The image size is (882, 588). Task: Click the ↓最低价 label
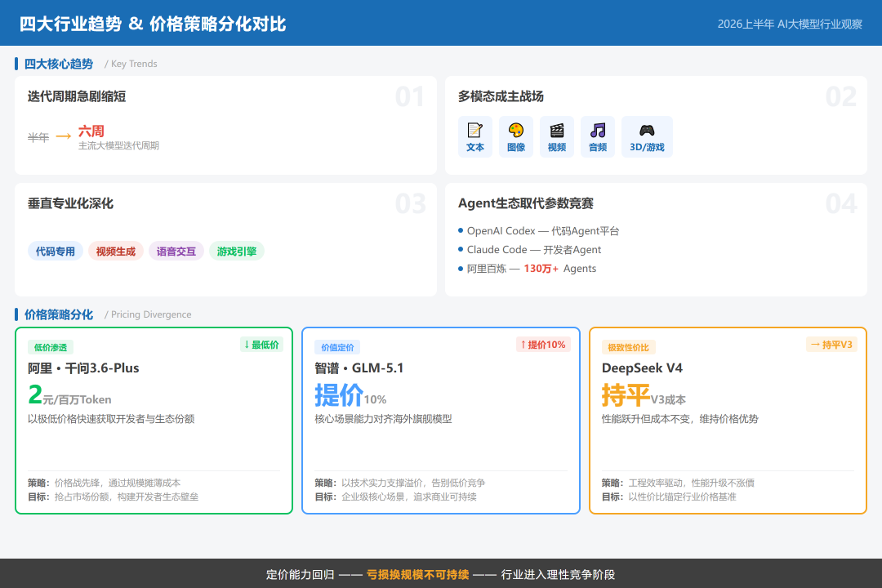261,345
